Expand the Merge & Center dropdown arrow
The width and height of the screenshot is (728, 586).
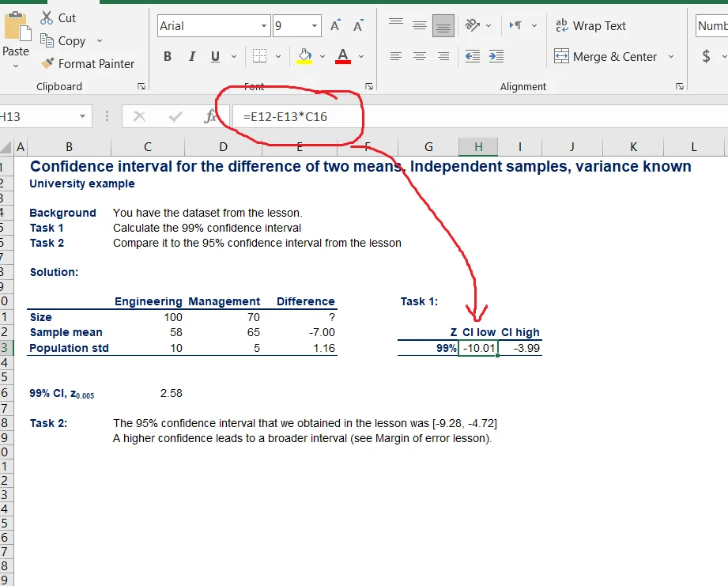[x=671, y=57]
